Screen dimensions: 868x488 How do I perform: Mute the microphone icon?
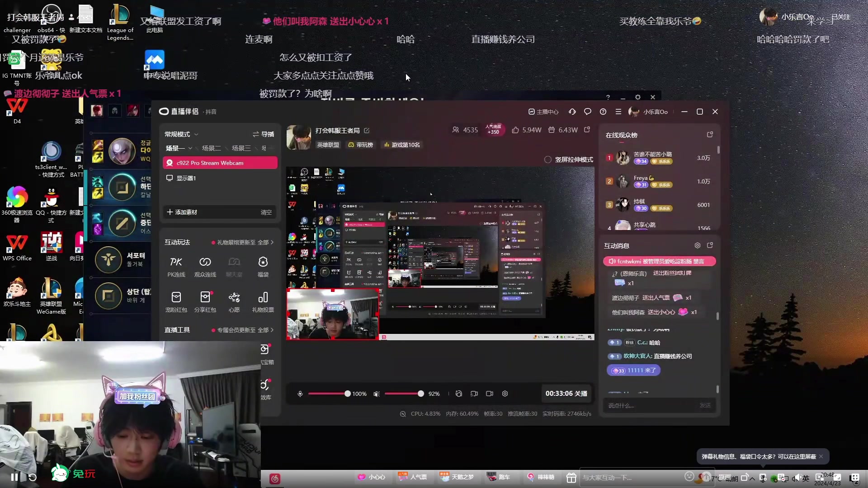point(300,394)
